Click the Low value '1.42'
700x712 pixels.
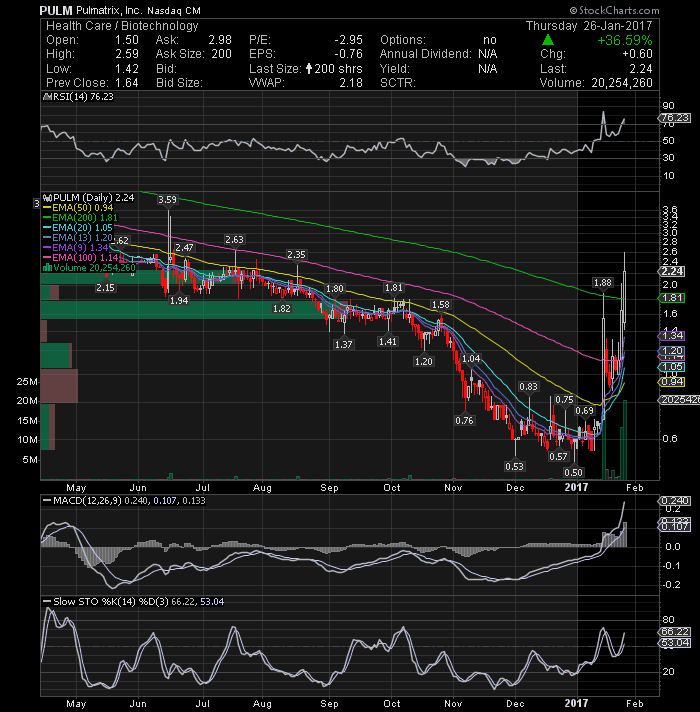[127, 69]
